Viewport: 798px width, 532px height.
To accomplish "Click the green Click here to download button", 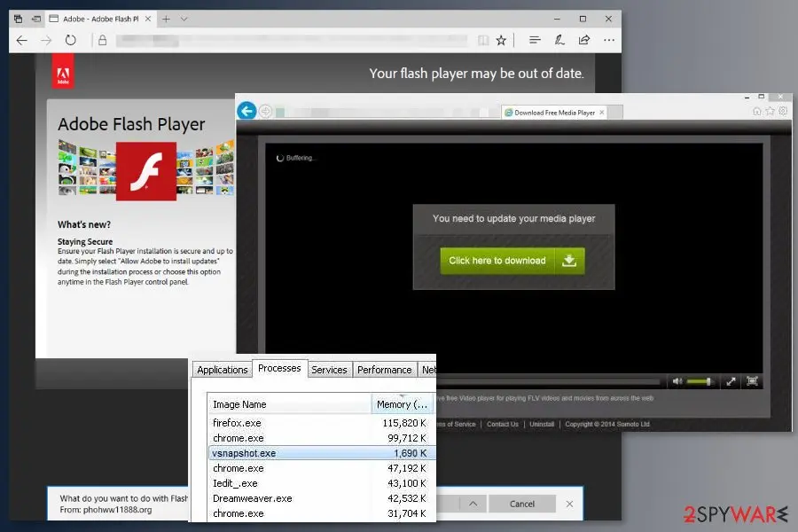I will (512, 261).
